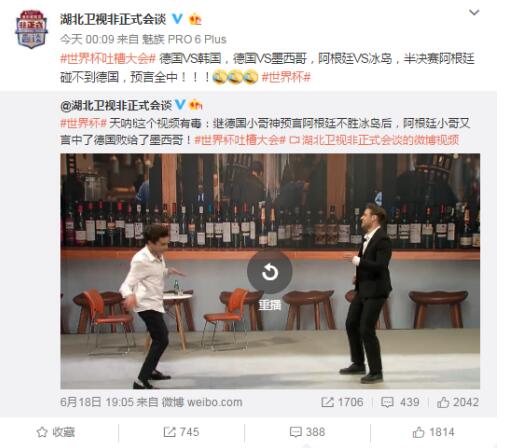Click the 湖北卫视非正式会谈 profile avatar
The image size is (513, 448).
[x=32, y=29]
